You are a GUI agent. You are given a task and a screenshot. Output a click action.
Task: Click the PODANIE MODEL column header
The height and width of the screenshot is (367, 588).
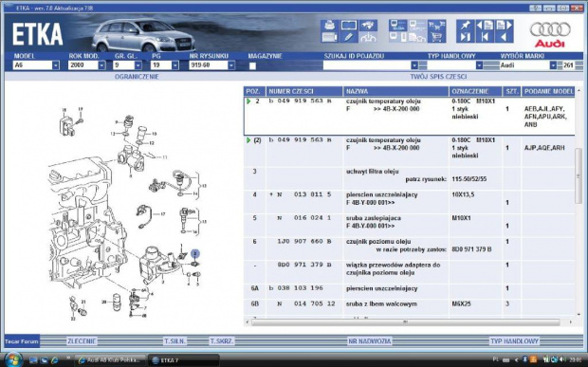pyautogui.click(x=548, y=91)
